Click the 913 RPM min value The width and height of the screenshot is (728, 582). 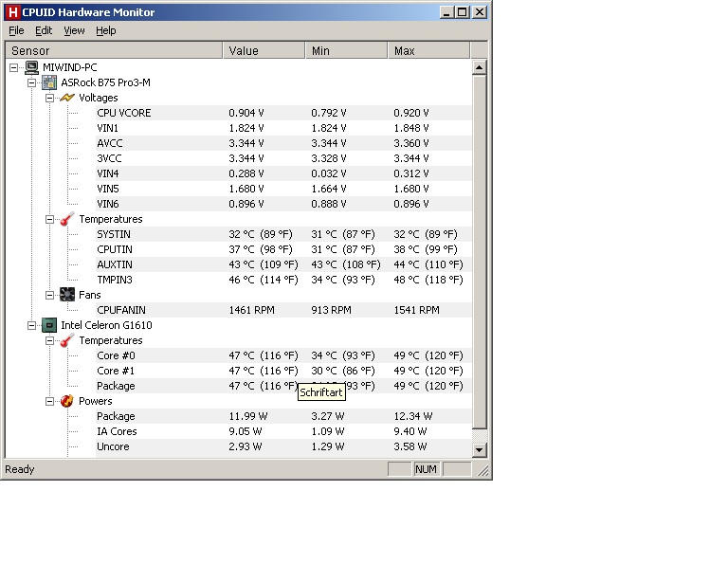tap(331, 310)
